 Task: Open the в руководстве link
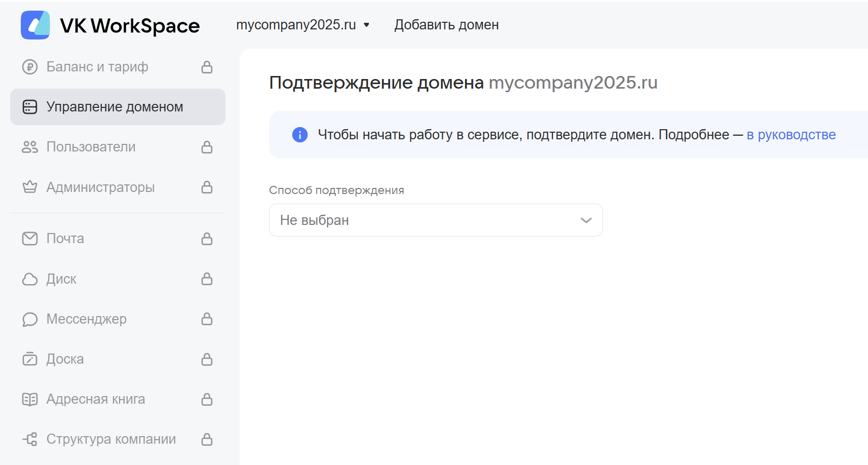pos(791,135)
